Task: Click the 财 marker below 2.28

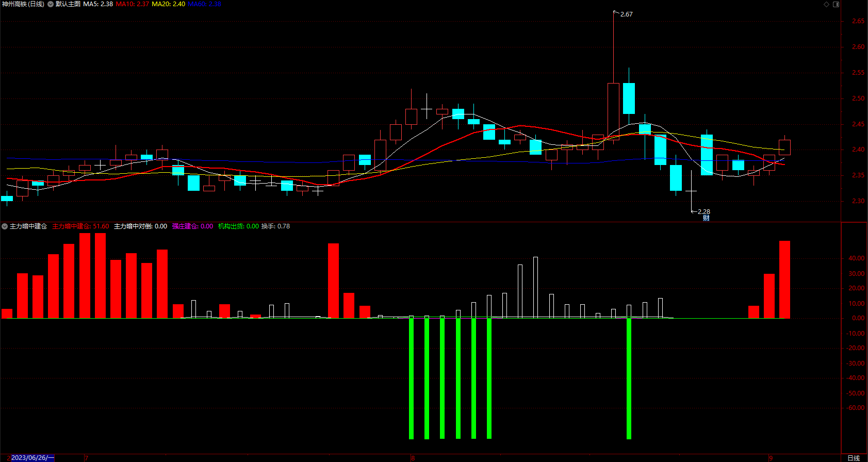Action: [706, 218]
